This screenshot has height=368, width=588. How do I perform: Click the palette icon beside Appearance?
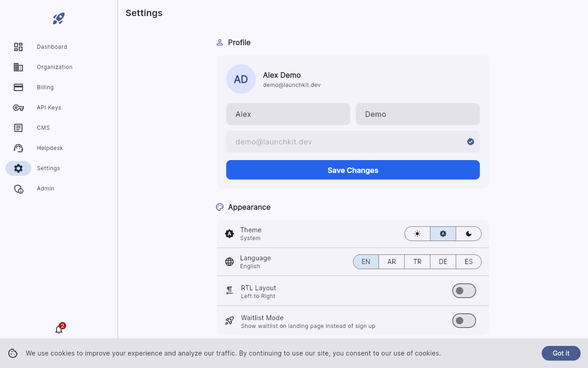pyautogui.click(x=220, y=207)
